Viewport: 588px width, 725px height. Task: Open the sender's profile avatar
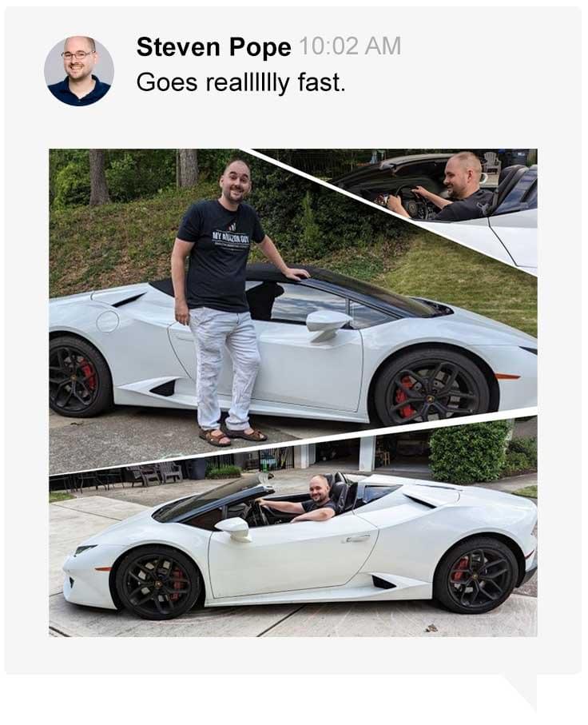click(78, 71)
